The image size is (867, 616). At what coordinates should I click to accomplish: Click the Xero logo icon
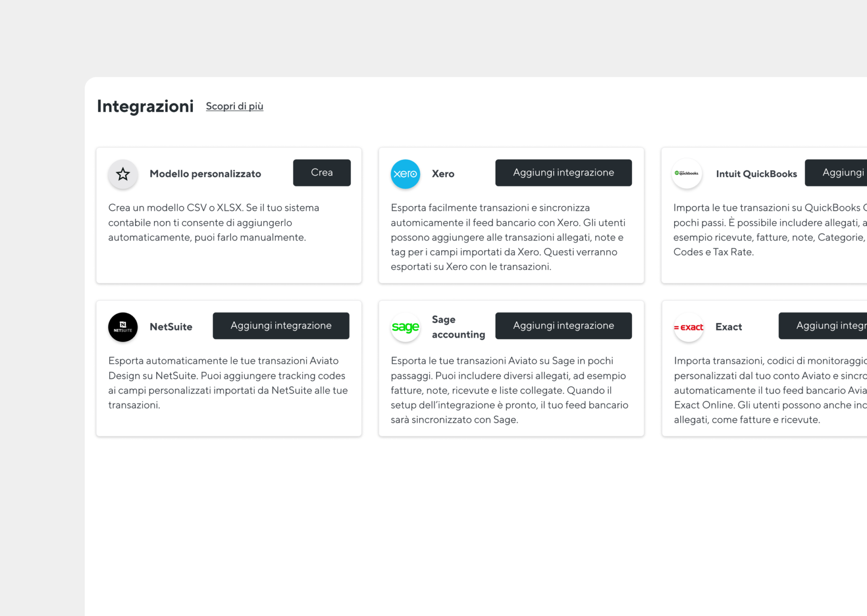click(405, 174)
